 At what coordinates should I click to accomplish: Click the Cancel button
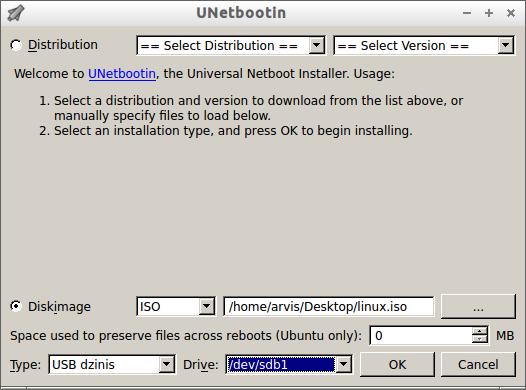point(478,365)
